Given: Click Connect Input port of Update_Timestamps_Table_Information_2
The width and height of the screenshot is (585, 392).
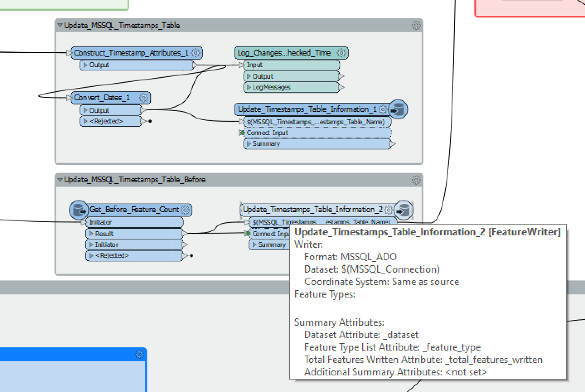Looking at the screenshot, I should (269, 234).
